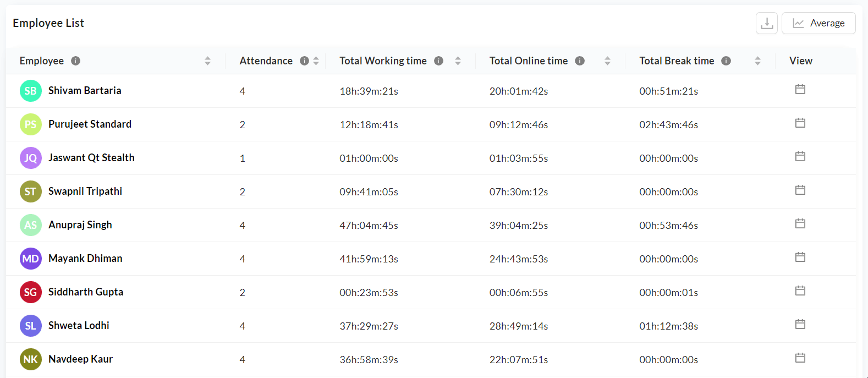Viewport: 868px width, 378px height.
Task: Open calendar view for Anupraj Singh
Action: pos(800,223)
